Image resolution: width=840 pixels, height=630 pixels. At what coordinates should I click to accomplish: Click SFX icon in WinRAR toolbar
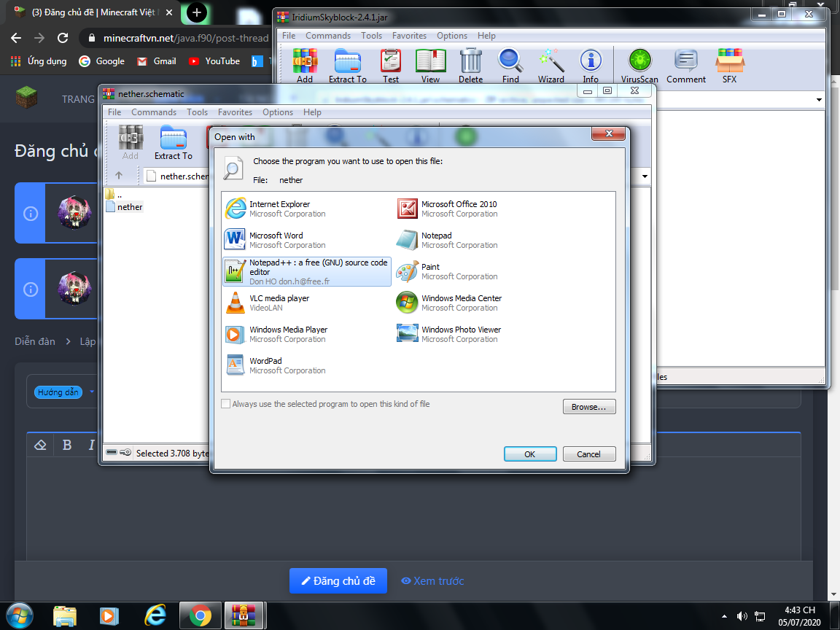tap(730, 66)
